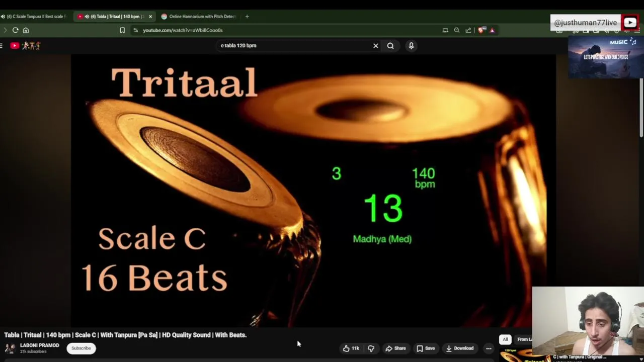Bookmark this page icon in address bar
This screenshot has width=644, height=362.
tap(122, 30)
